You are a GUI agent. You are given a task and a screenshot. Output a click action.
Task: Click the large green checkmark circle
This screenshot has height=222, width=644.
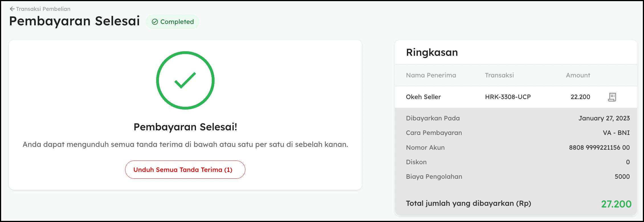(185, 80)
